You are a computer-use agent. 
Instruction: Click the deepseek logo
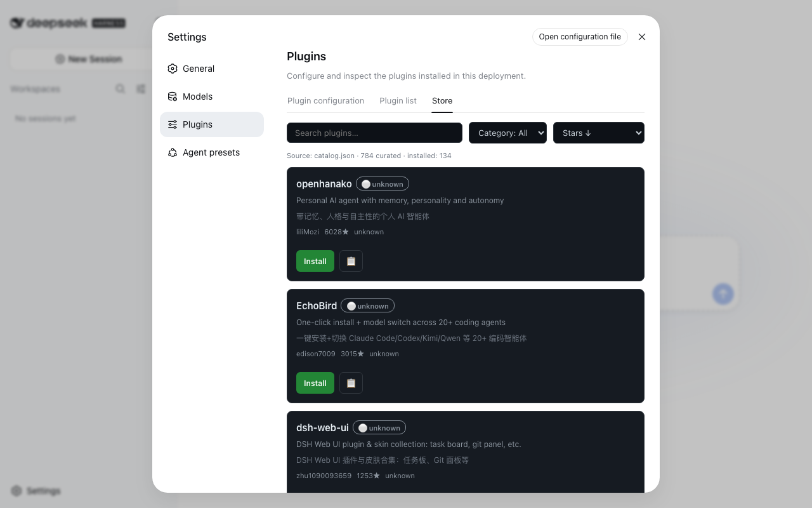[68, 23]
